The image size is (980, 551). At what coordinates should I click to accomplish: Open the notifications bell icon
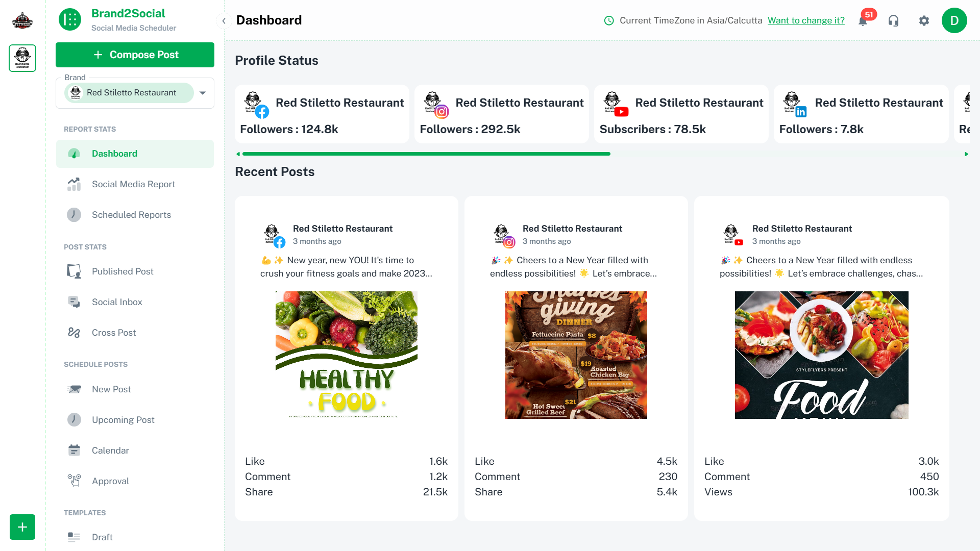coord(863,21)
